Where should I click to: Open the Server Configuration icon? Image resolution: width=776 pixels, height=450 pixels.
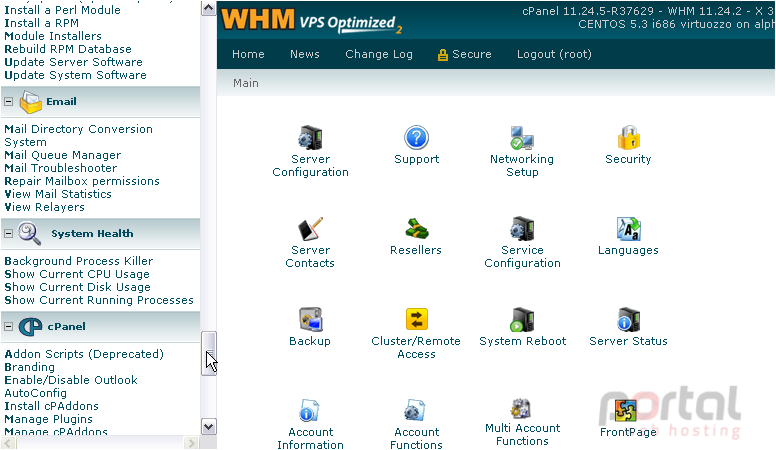(310, 138)
